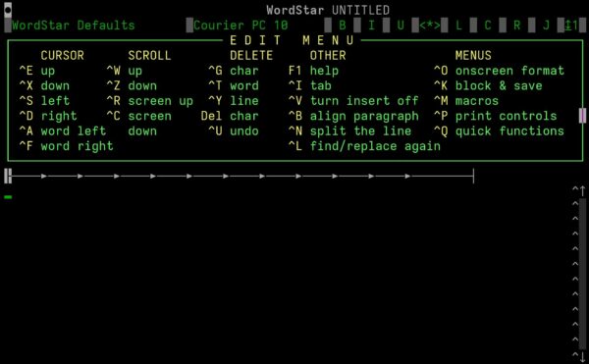The image size is (589, 364).
Task: Choose ^T delete word command
Action: (x=234, y=86)
